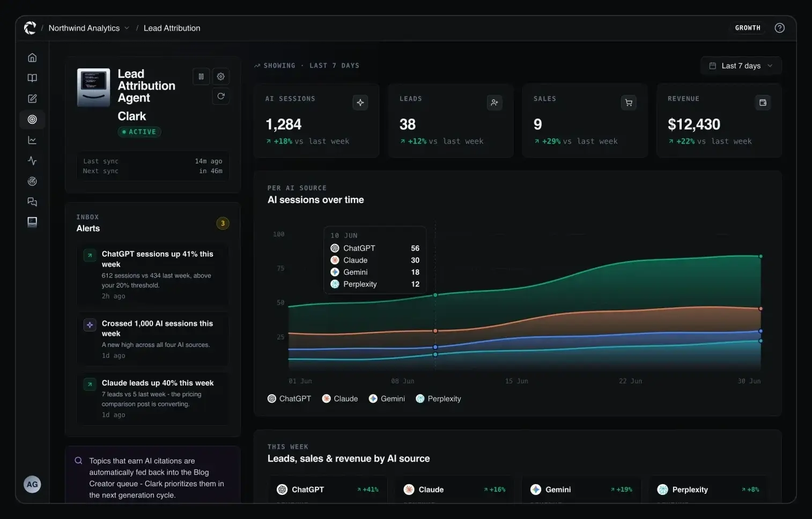Click the +8% change on Perplexity card
The height and width of the screenshot is (519, 812).
point(750,490)
